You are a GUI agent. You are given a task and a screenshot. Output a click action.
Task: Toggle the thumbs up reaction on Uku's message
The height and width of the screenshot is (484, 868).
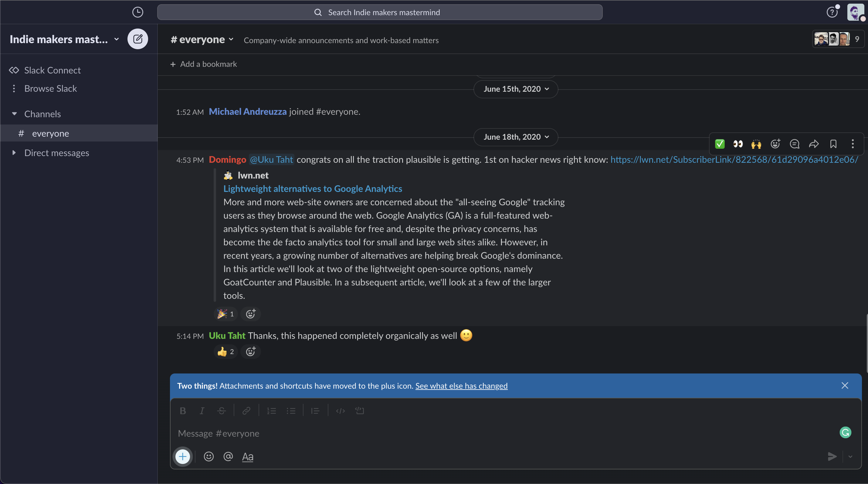point(225,352)
